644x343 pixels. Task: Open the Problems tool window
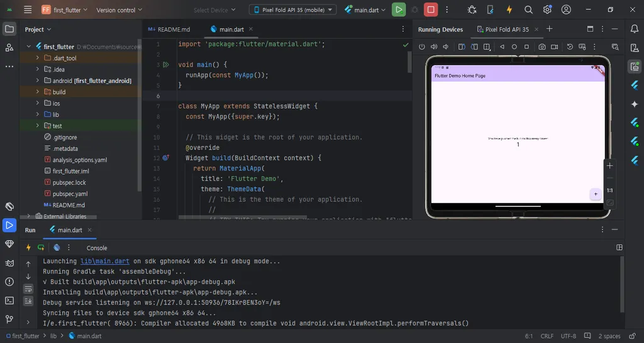9,282
